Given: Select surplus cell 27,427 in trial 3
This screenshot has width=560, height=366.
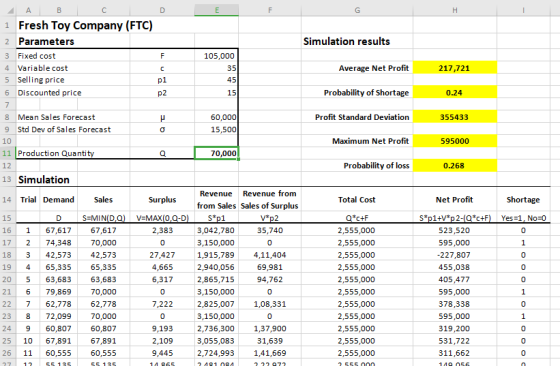Looking at the screenshot, I should point(162,255).
